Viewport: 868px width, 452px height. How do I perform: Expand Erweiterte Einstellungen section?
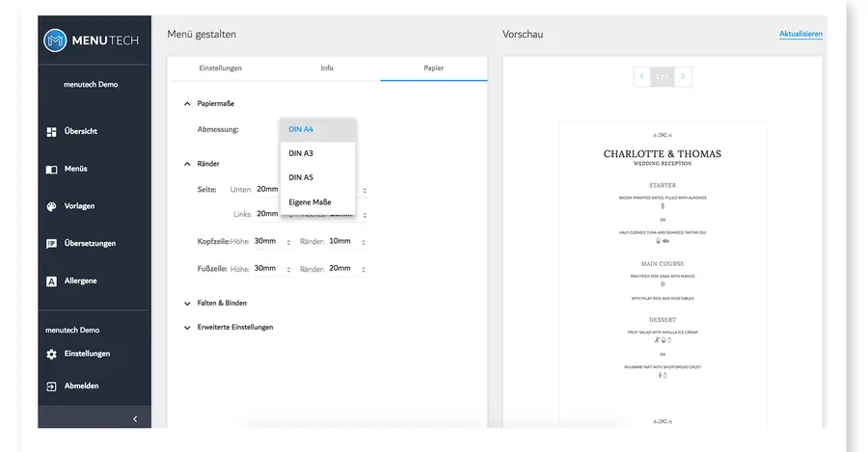tap(187, 327)
